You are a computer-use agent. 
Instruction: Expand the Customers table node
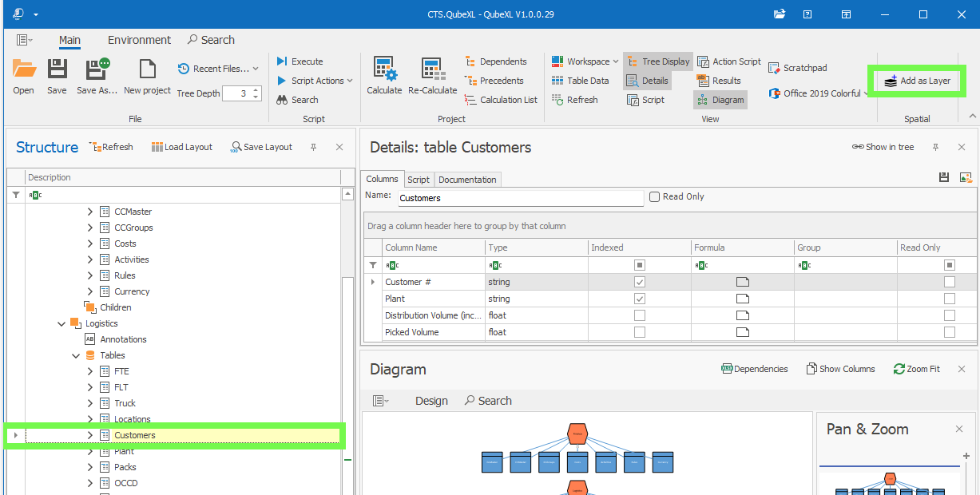(x=90, y=435)
